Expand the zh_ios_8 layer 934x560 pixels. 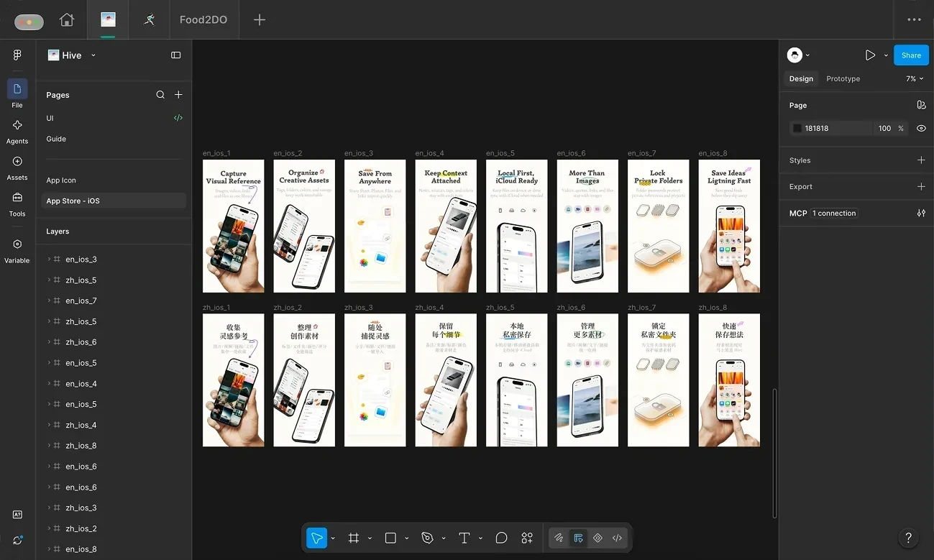49,446
